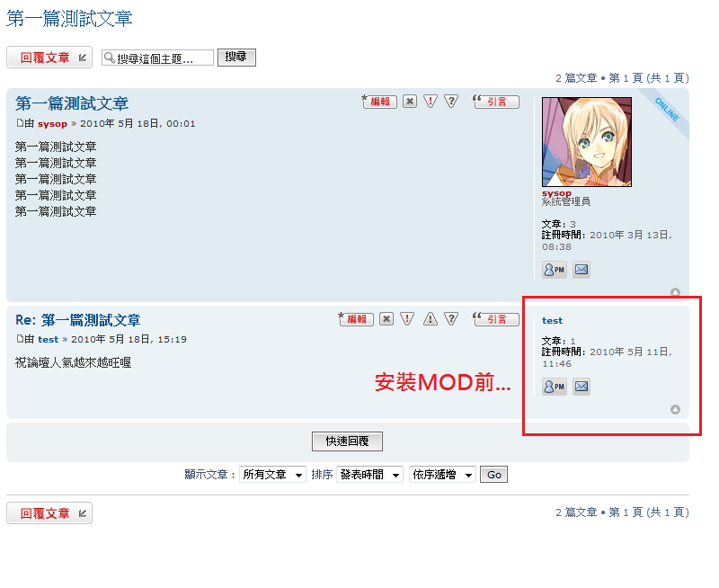Open post information icon on sysop's post
The image size is (719, 588).
[451, 101]
